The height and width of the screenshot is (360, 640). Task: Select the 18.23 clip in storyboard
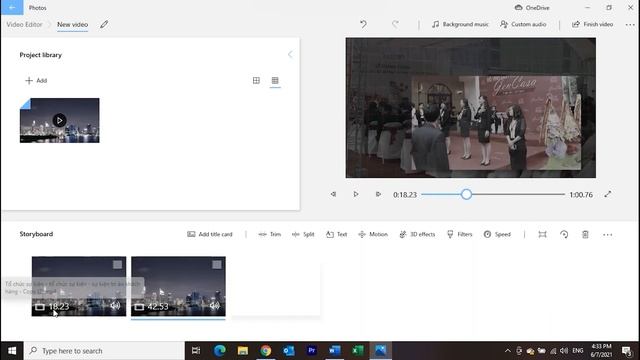coord(79,286)
